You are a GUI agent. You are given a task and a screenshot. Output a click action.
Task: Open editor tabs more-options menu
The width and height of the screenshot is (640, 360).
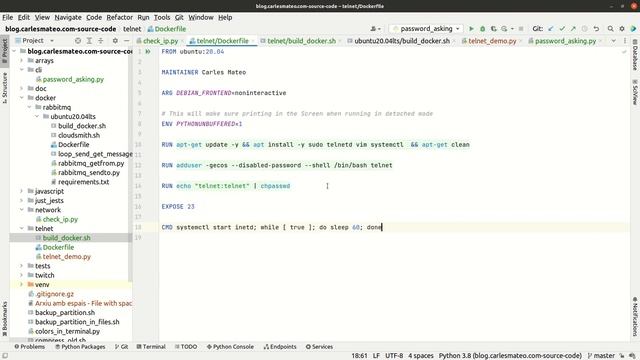tap(625, 41)
